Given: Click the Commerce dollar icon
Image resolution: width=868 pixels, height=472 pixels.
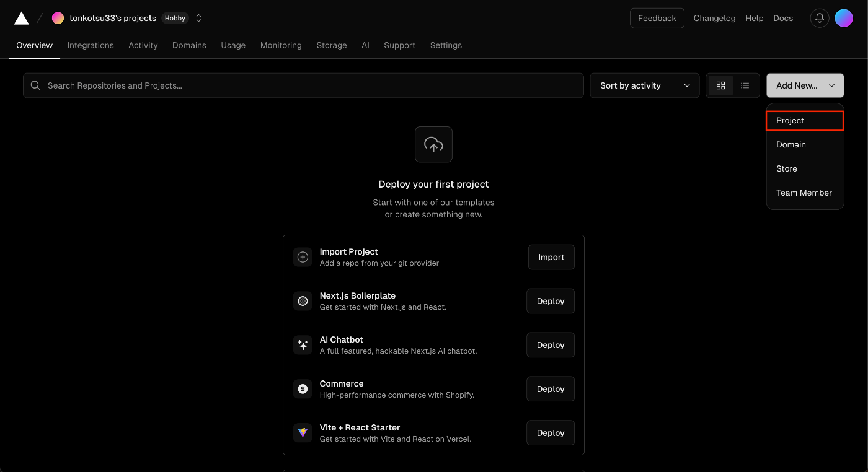Looking at the screenshot, I should click(x=303, y=389).
